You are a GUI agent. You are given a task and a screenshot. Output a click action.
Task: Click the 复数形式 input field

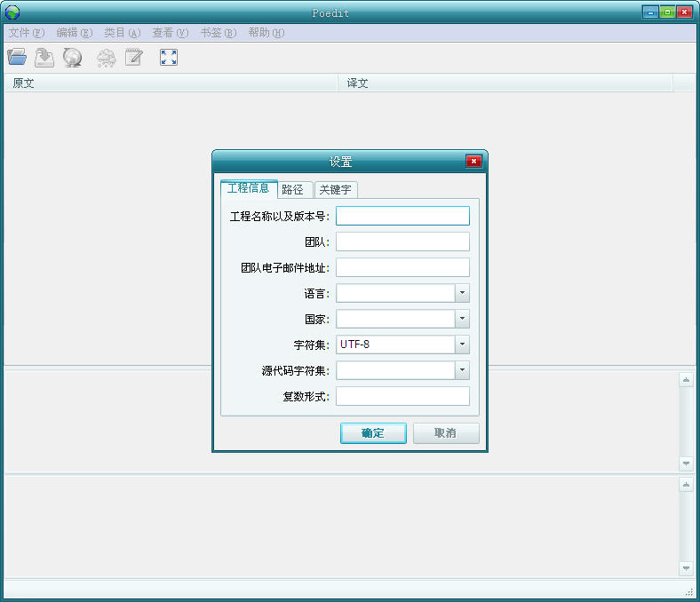402,396
